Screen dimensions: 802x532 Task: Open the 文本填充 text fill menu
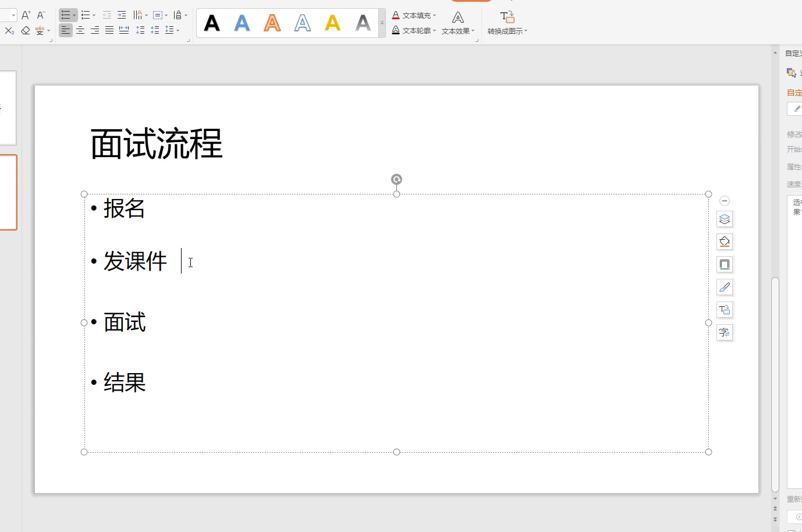(414, 15)
